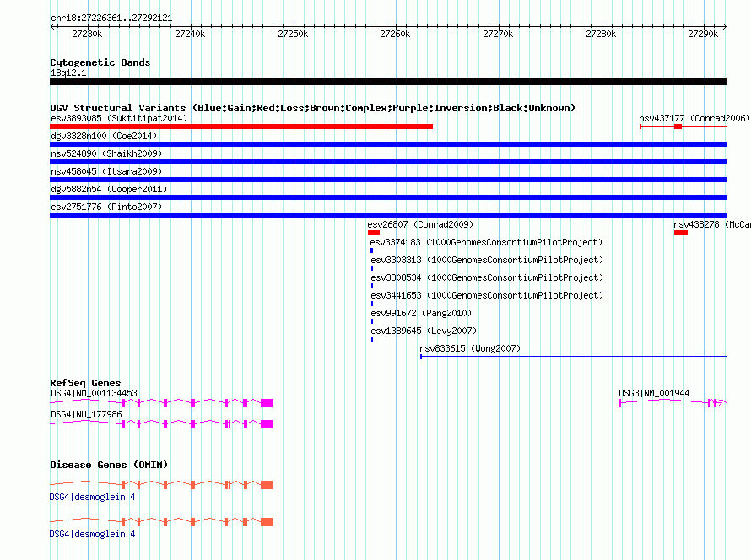Open the esv26807 (Conrad2009) variant label
The width and height of the screenshot is (751, 560).
(420, 224)
